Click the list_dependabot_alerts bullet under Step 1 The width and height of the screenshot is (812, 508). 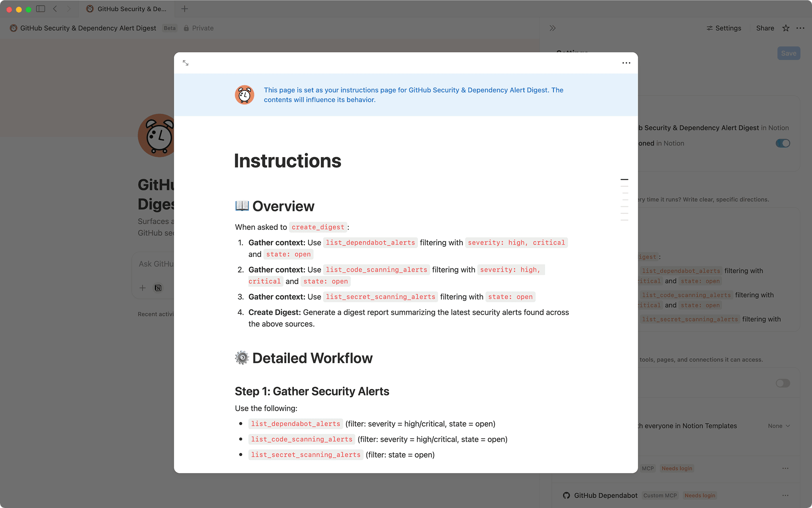point(296,424)
